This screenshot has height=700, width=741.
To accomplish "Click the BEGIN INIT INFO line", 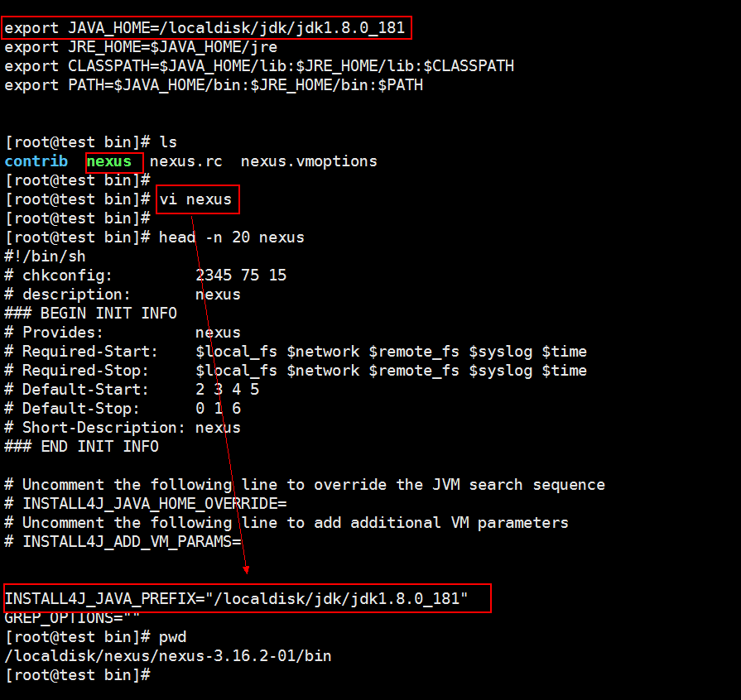I will [x=91, y=313].
